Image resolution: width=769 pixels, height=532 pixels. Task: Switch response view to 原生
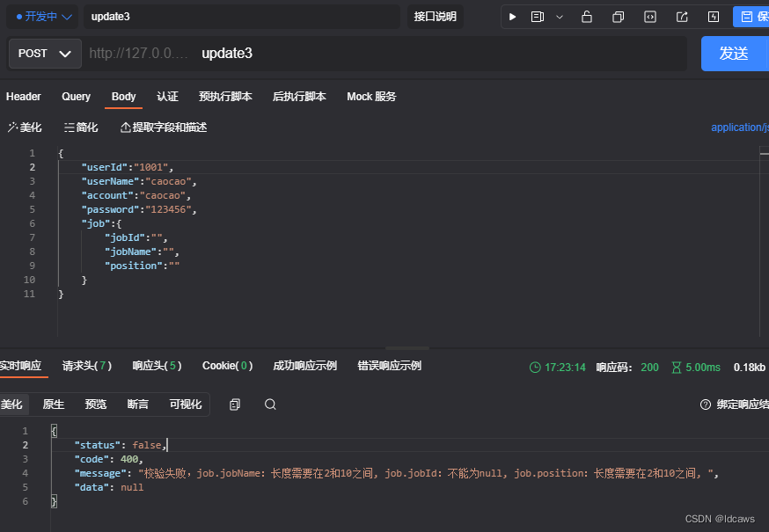tap(54, 404)
